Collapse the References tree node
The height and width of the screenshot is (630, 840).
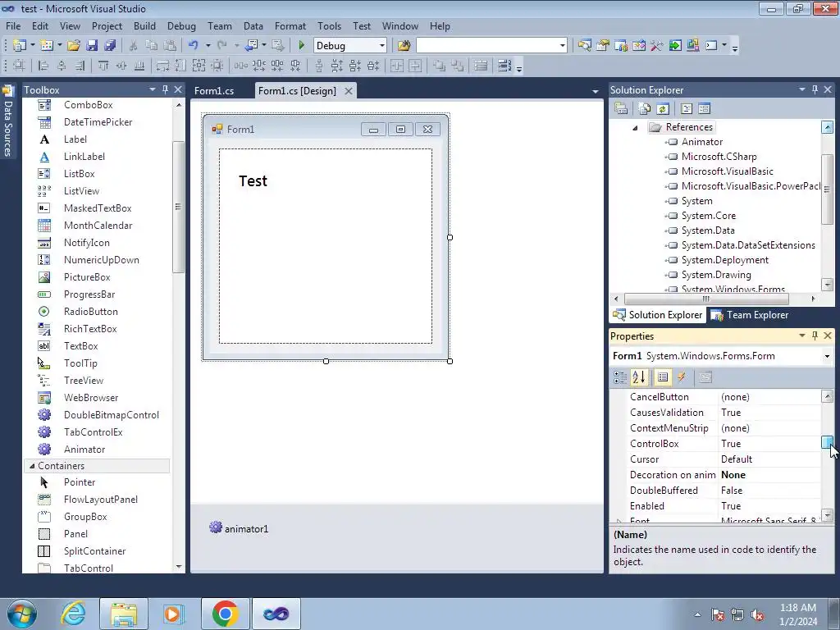click(x=635, y=127)
